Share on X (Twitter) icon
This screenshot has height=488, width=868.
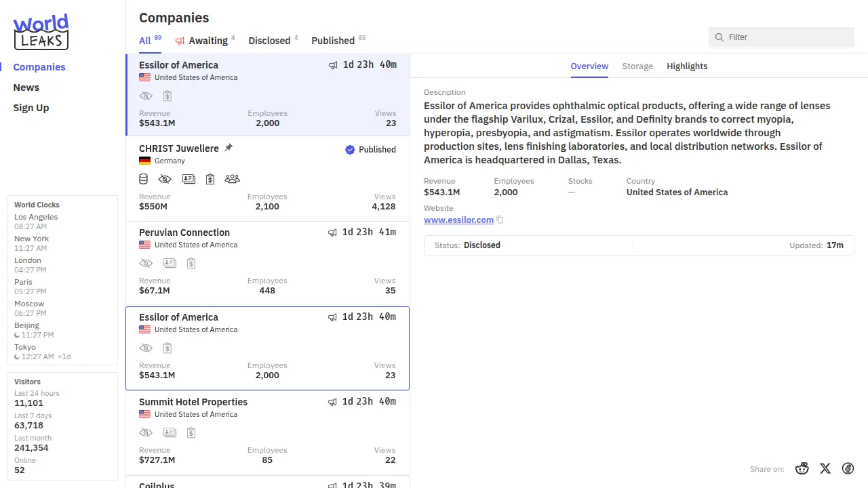825,468
